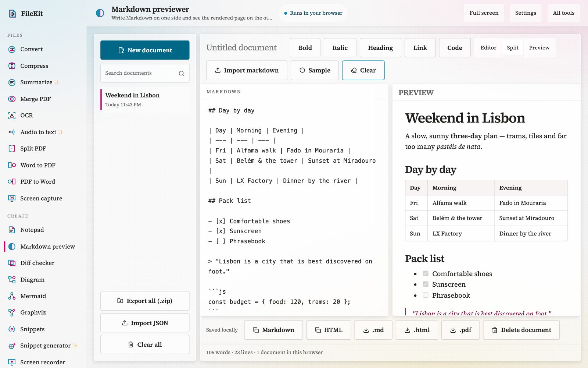588x368 pixels.
Task: Switch to the Preview view tab
Action: pyautogui.click(x=539, y=48)
